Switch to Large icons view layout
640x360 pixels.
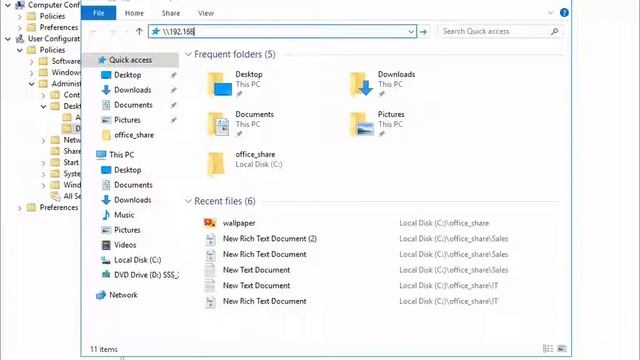tap(562, 348)
